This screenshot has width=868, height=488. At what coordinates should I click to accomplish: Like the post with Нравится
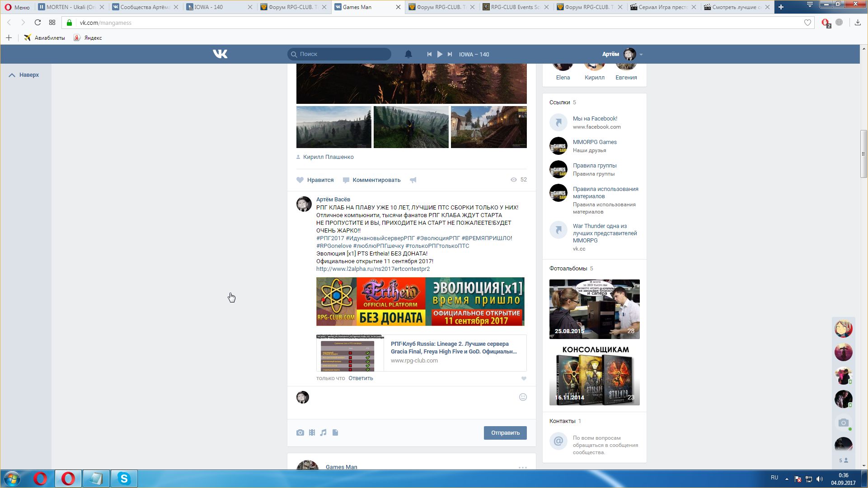coord(315,180)
